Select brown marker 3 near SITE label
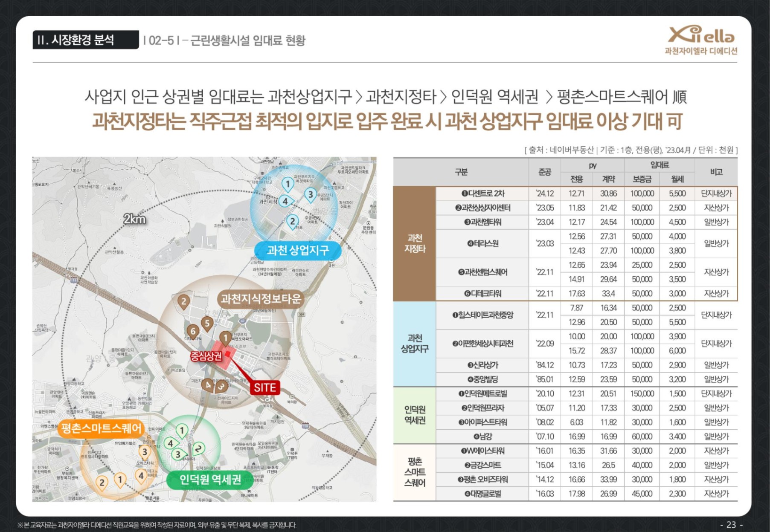Screen dimensions: 770x532 [x=221, y=387]
